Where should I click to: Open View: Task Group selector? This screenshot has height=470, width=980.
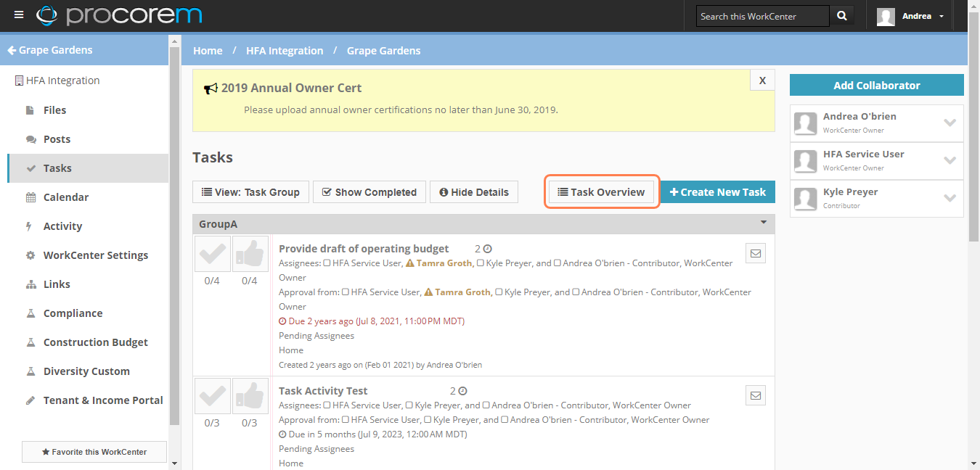250,192
